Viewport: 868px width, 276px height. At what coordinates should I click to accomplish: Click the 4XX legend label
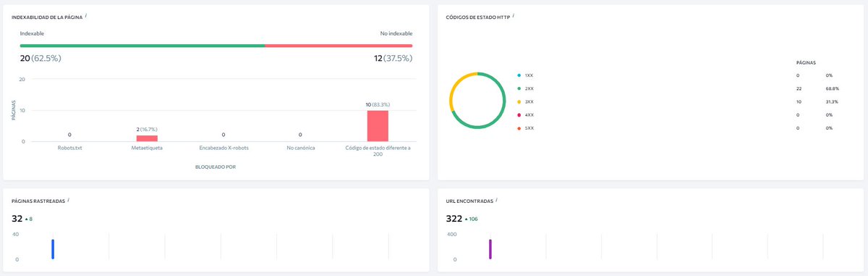[529, 115]
